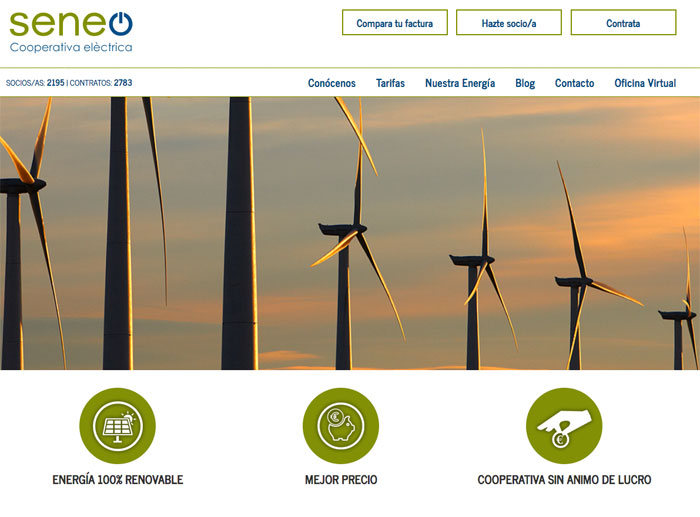Visit the Blog link

click(x=525, y=83)
